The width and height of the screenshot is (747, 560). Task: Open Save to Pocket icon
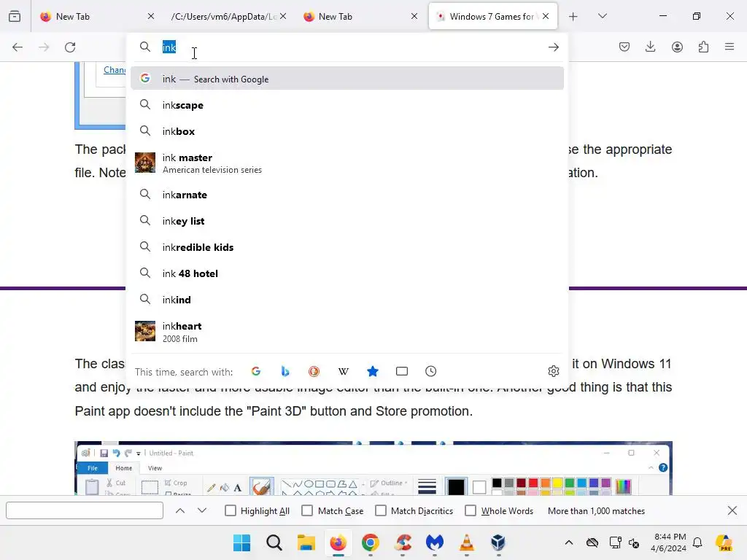click(x=624, y=47)
